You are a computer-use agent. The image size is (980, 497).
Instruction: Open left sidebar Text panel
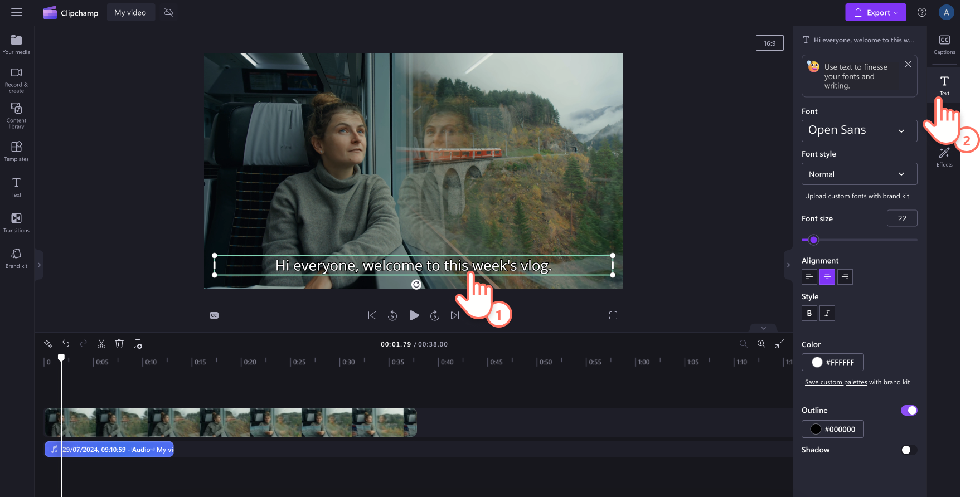coord(17,187)
